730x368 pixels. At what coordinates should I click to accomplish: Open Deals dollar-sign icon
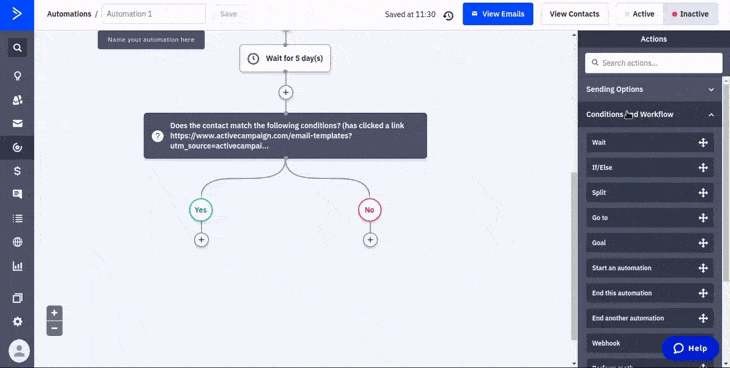[17, 171]
